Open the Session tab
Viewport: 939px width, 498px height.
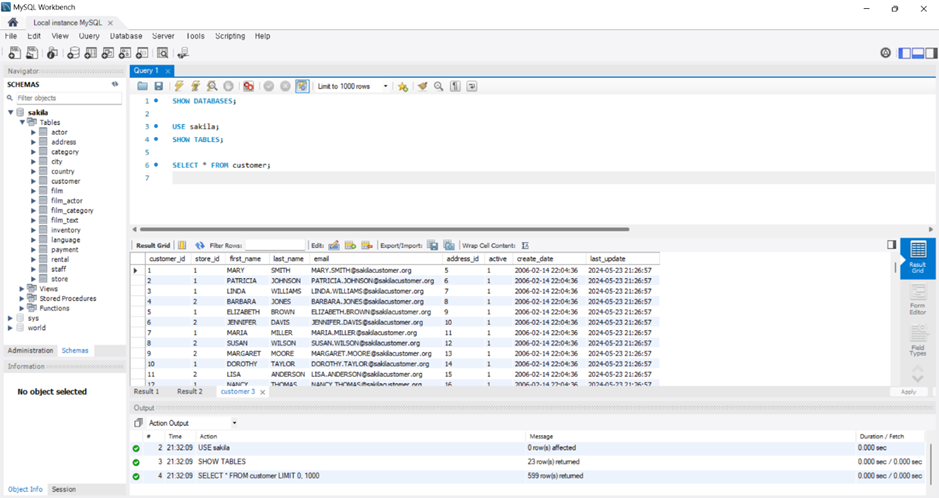tap(63, 489)
